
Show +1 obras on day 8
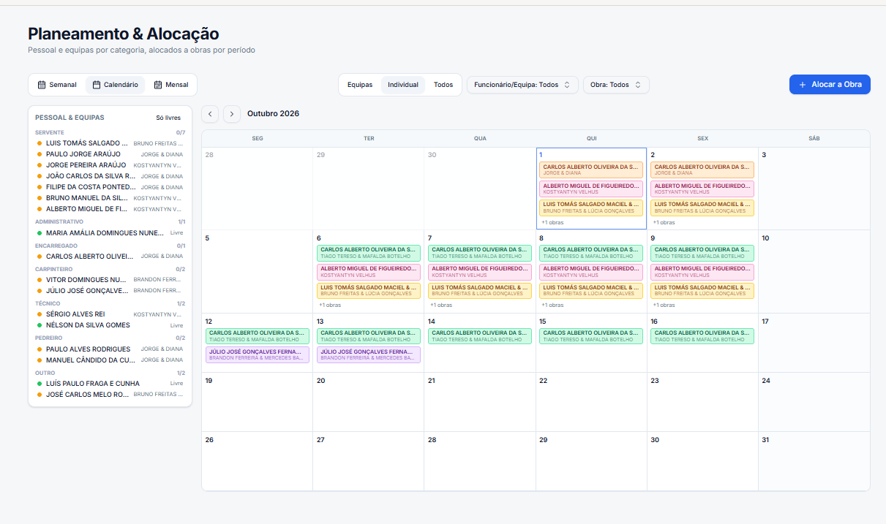click(553, 305)
